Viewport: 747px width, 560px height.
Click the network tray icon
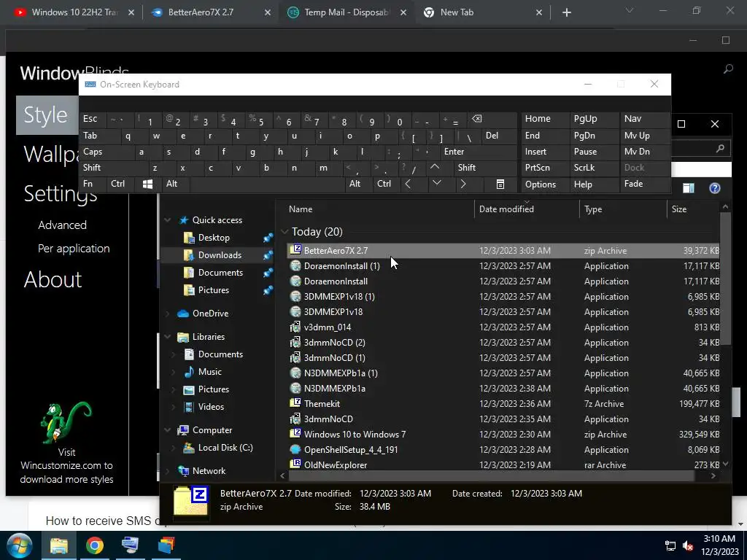tap(670, 545)
